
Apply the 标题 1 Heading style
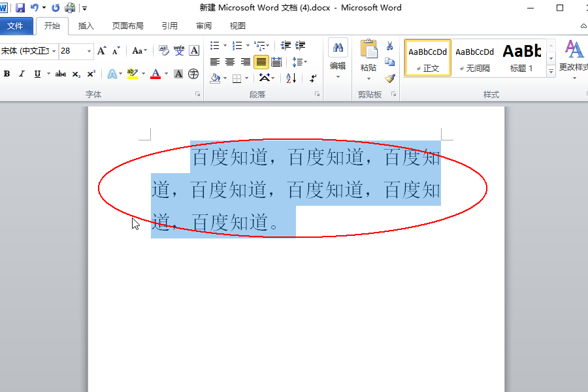(x=521, y=58)
